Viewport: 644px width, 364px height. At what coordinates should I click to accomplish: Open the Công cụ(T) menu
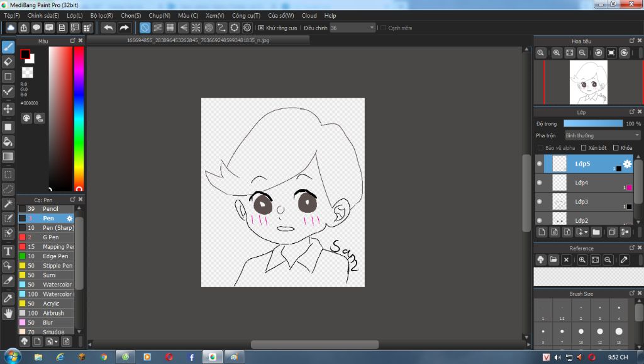pos(246,16)
